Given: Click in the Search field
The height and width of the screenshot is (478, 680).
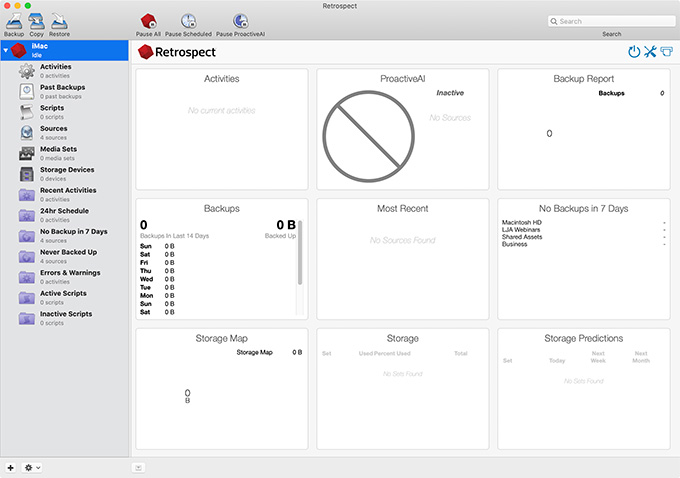Looking at the screenshot, I should (611, 21).
